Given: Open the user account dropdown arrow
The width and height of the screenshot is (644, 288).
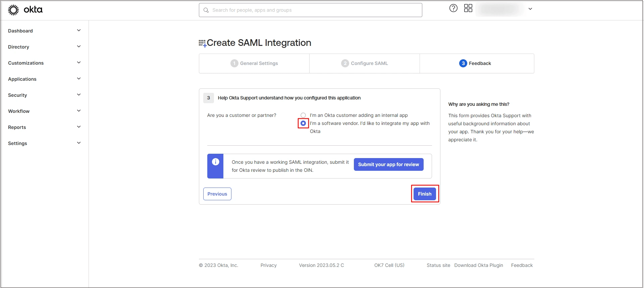Looking at the screenshot, I should pyautogui.click(x=530, y=9).
